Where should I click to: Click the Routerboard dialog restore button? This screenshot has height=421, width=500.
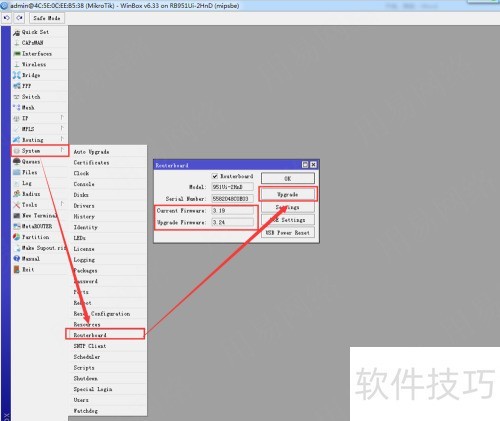[305, 165]
